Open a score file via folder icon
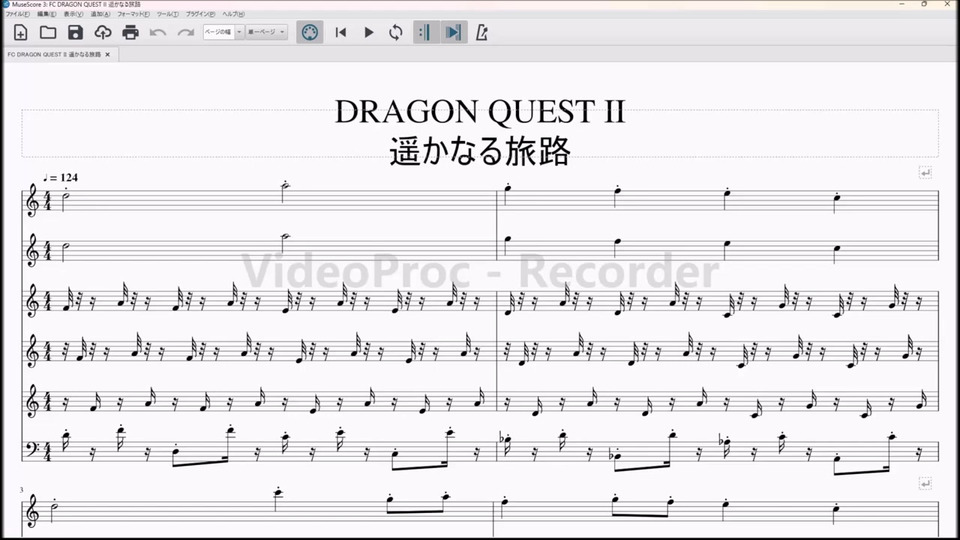 (48, 32)
